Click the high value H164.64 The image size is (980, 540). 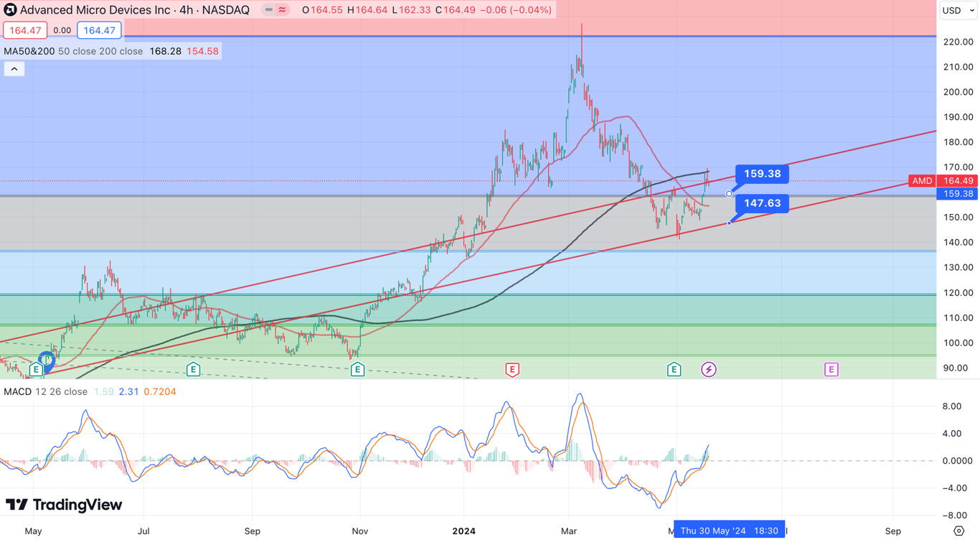coord(367,10)
